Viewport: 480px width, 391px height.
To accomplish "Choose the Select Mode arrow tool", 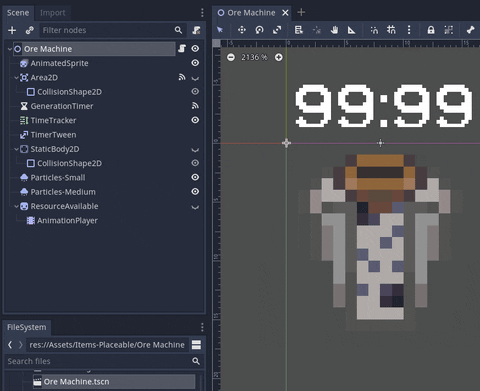I will click(220, 30).
